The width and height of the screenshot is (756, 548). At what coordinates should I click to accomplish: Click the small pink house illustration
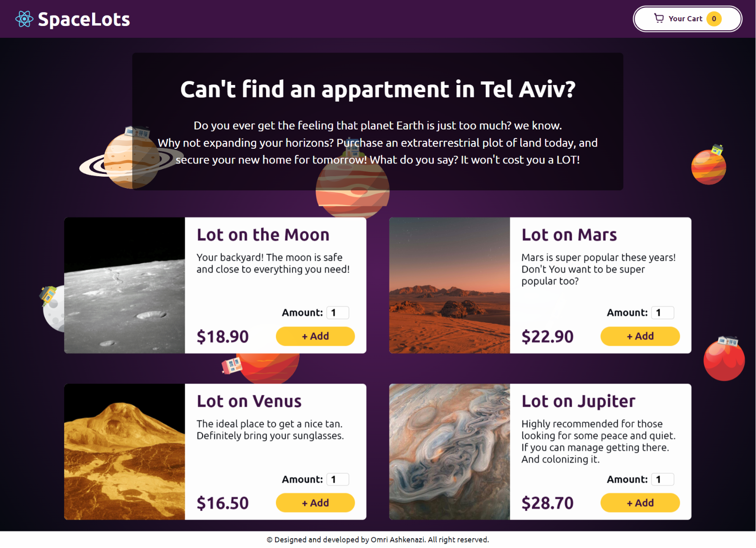[x=232, y=365]
